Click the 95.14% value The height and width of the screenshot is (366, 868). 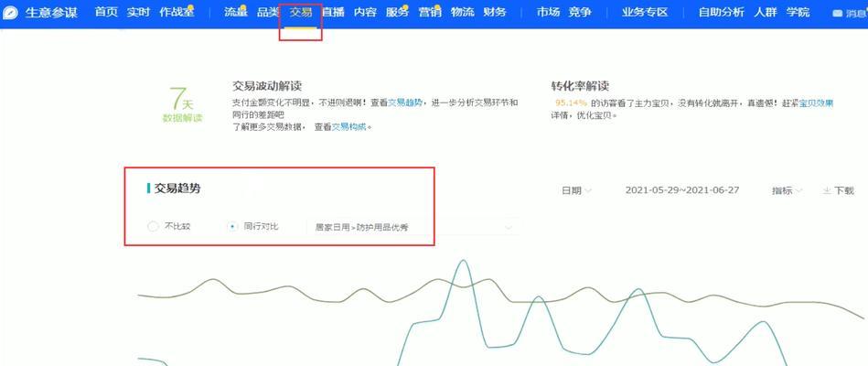tap(571, 103)
